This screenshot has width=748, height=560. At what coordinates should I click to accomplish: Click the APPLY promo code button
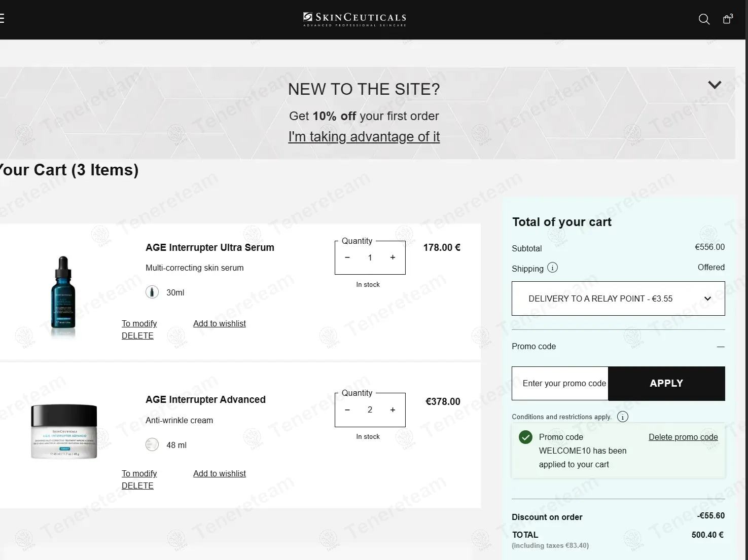[x=666, y=384]
